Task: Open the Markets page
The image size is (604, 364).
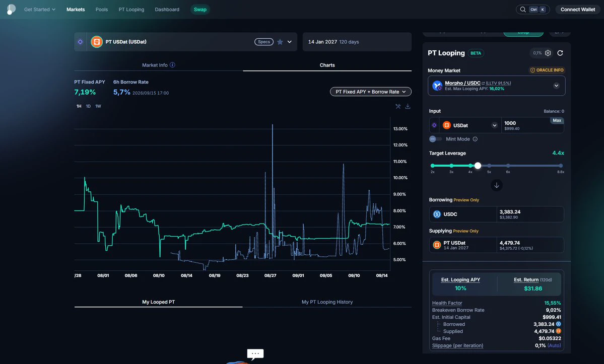Action: [x=76, y=10]
